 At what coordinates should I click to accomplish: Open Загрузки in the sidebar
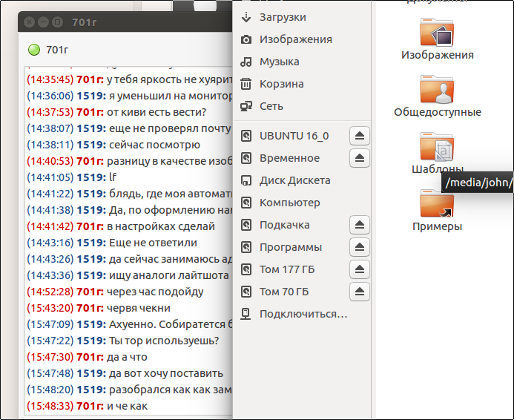tap(302, 17)
